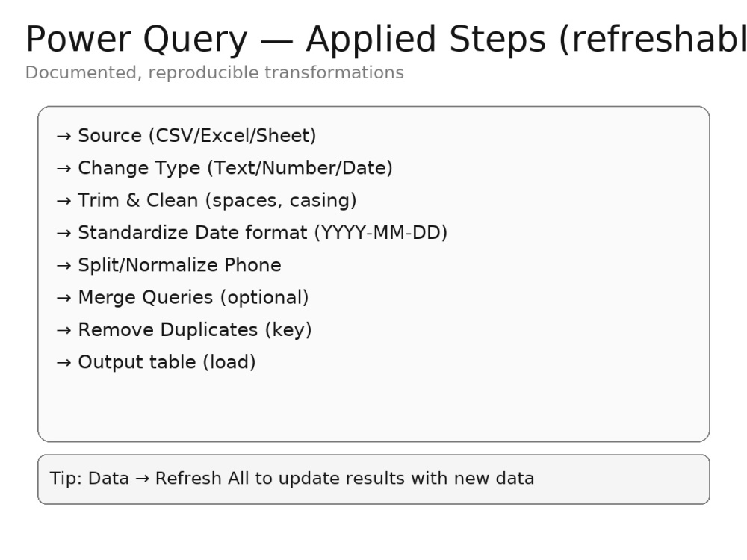Click the arrow before Split/Normalize Phone

pyautogui.click(x=63, y=266)
